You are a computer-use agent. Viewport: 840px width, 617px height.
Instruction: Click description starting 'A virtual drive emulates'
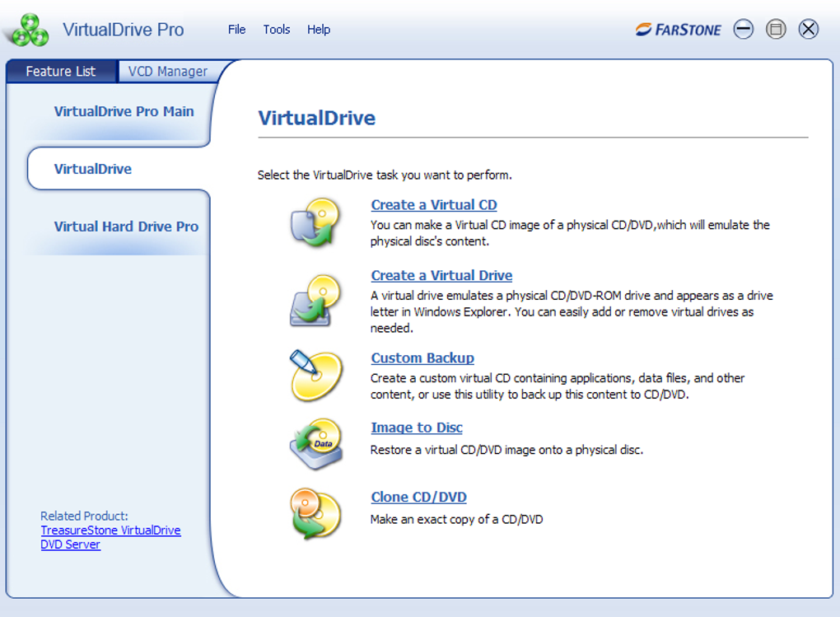pos(572,311)
